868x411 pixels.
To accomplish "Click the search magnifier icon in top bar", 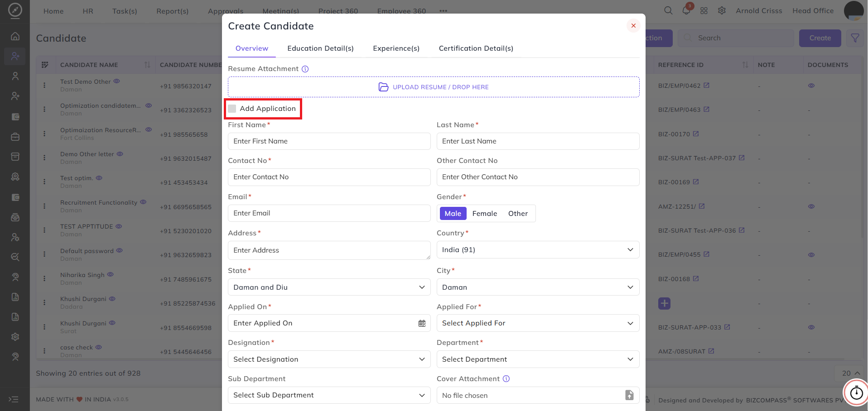I will pos(668,10).
